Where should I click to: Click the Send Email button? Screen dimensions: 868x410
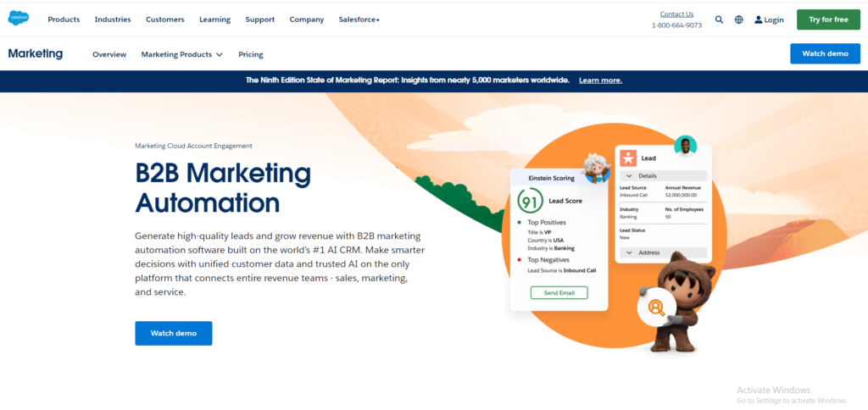pos(559,293)
